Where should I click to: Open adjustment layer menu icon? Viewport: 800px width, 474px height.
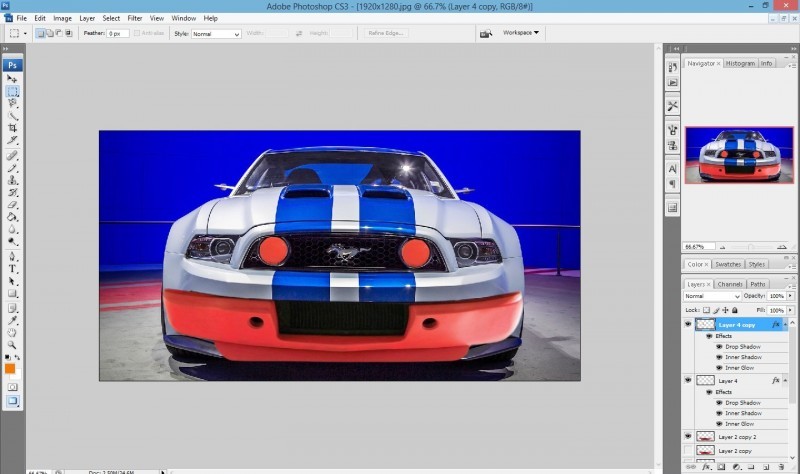[x=736, y=467]
